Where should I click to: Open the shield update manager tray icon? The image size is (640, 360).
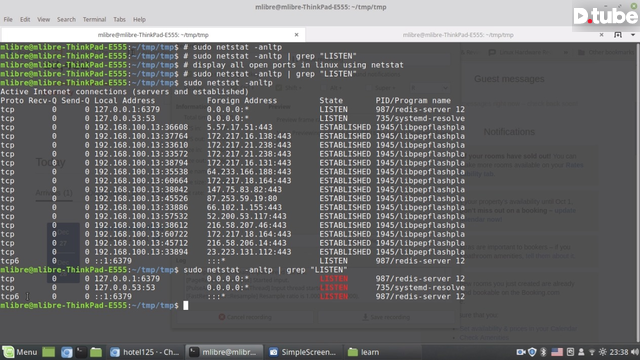coord(532,352)
